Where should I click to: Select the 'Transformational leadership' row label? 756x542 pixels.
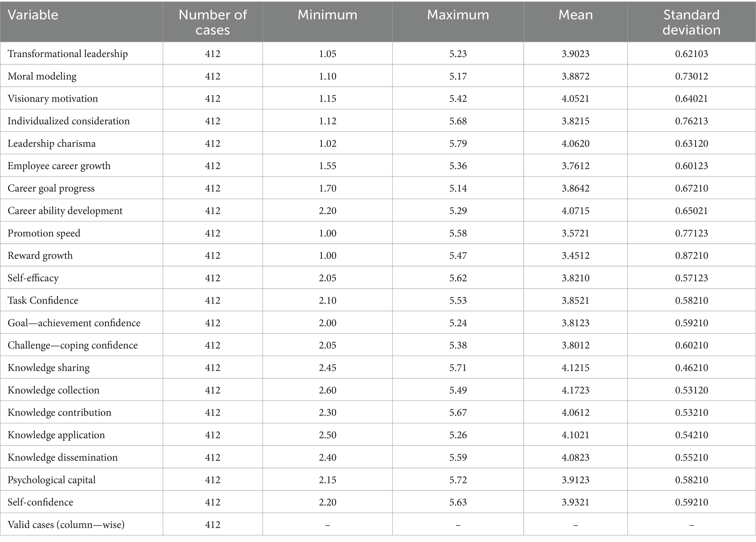pyautogui.click(x=68, y=54)
